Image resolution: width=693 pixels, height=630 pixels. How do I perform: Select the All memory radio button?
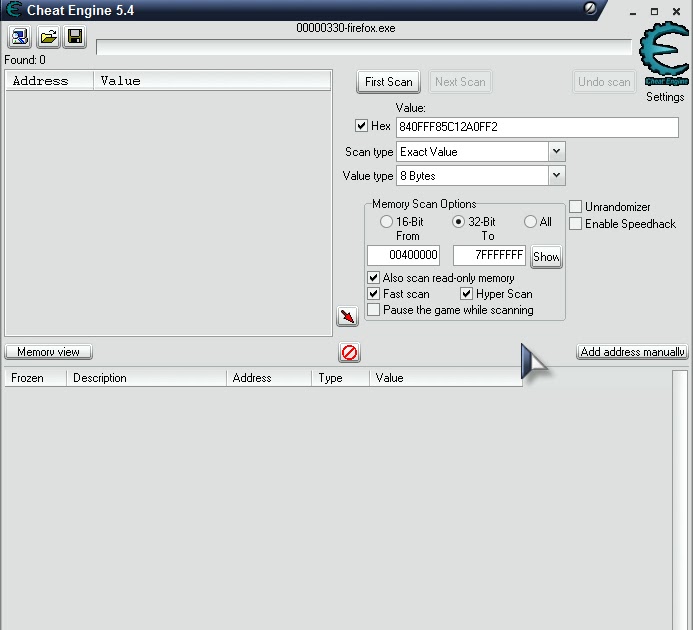[530, 221]
